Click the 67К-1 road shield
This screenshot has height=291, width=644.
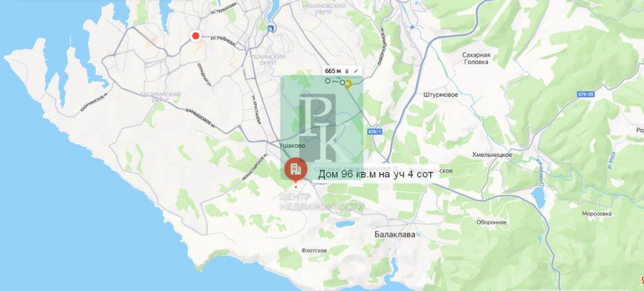[x=375, y=131]
